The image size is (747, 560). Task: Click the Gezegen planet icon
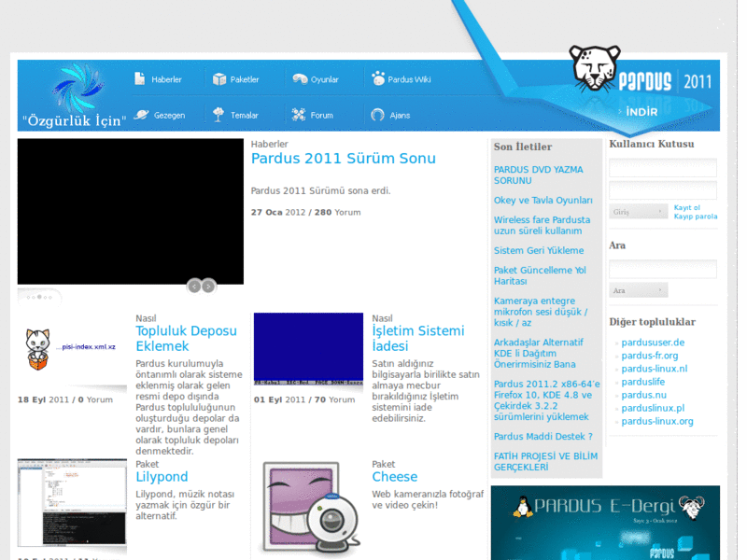pos(142,115)
